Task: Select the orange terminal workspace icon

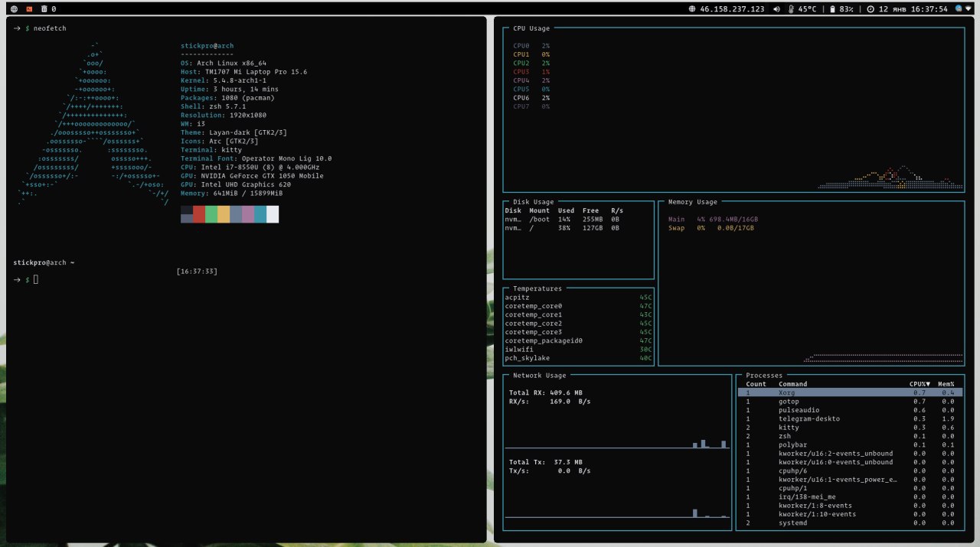Action: click(x=29, y=9)
